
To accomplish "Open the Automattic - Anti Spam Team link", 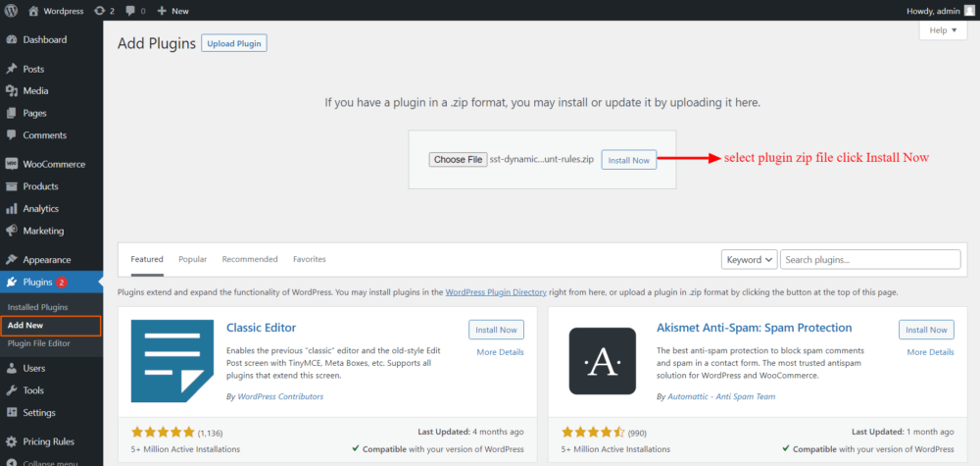I will (x=721, y=396).
